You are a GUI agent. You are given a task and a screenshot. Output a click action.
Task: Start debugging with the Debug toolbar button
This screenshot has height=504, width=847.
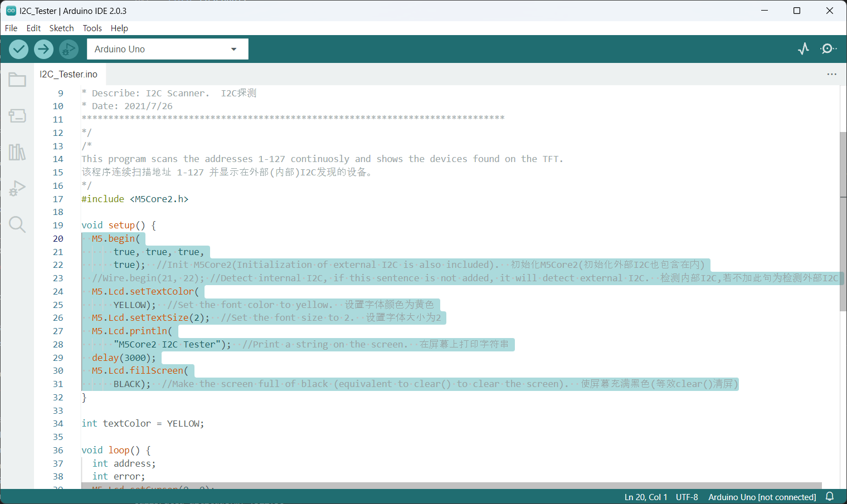(69, 49)
